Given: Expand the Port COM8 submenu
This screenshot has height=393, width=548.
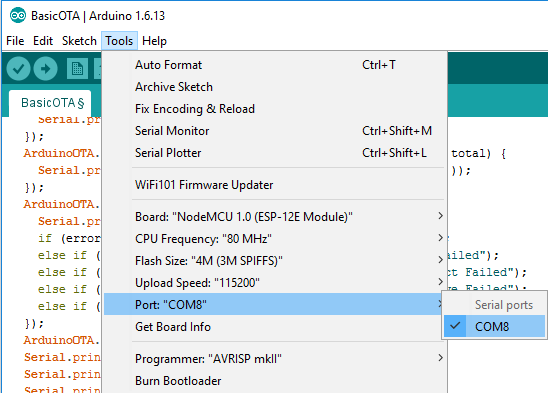Looking at the screenshot, I should [273, 305].
